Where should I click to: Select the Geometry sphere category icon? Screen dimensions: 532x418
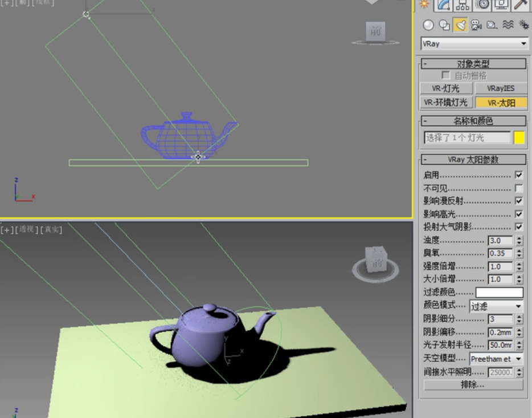click(428, 25)
